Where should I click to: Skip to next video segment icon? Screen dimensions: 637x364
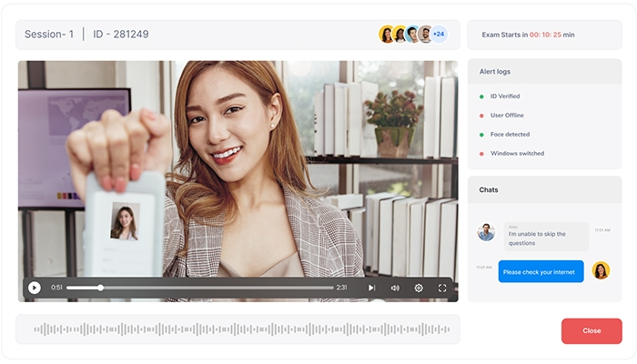371,288
